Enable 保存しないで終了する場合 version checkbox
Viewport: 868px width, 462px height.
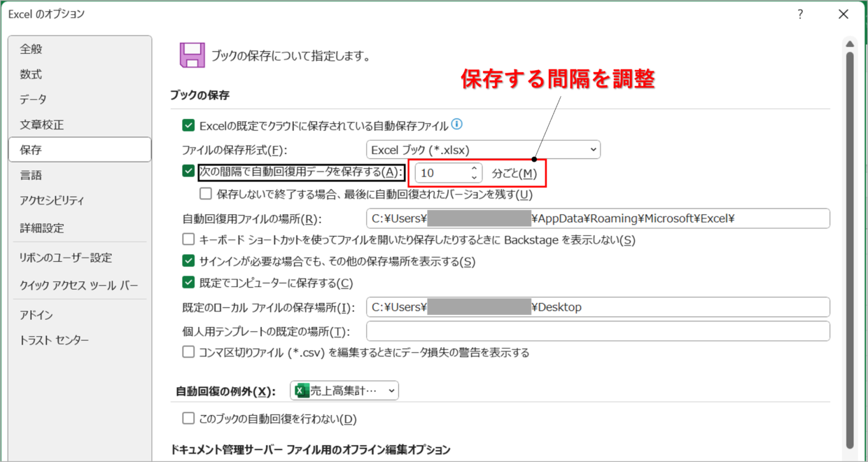[206, 194]
